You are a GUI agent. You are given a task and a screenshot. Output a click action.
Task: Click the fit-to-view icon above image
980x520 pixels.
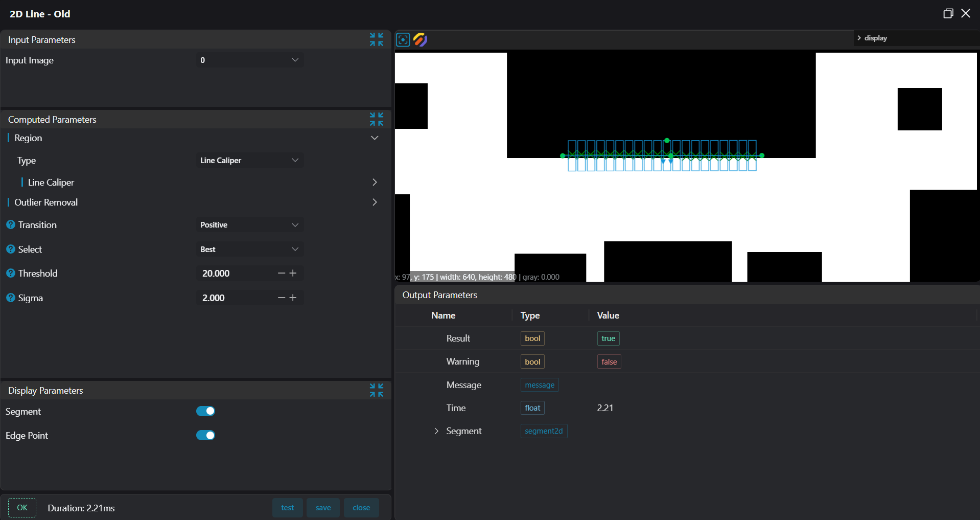[403, 39]
